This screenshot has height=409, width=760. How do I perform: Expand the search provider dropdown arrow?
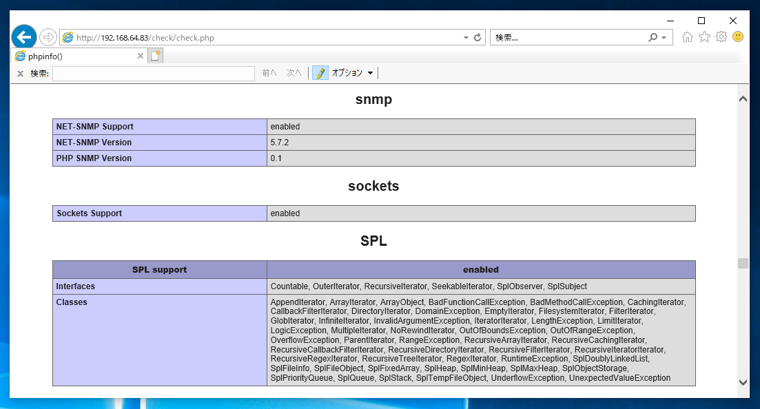tap(664, 38)
